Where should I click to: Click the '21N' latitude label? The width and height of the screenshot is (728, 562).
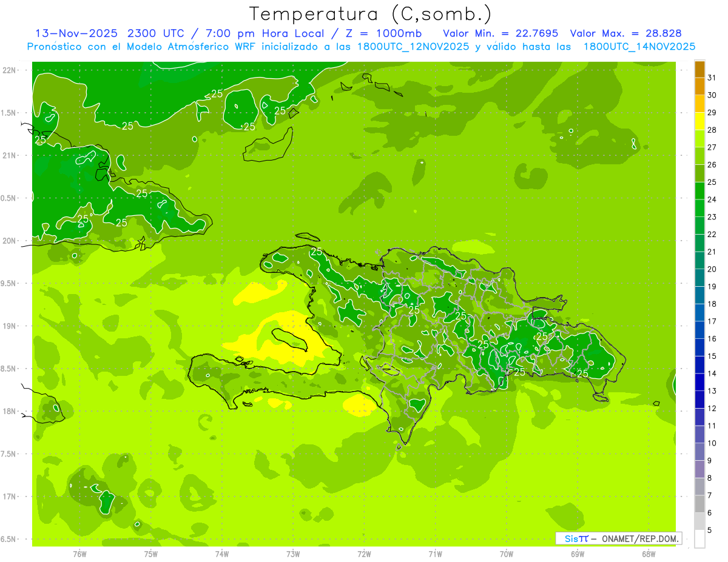(10, 156)
